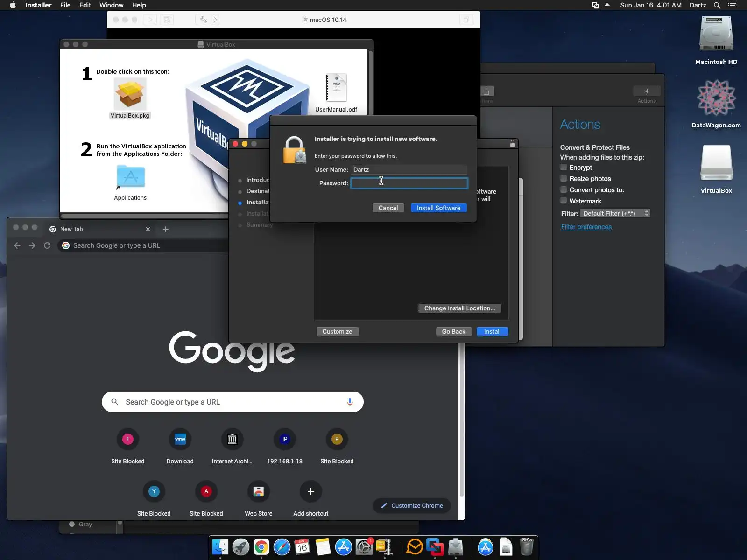Enable the Encrypt checkbox

coord(564,167)
